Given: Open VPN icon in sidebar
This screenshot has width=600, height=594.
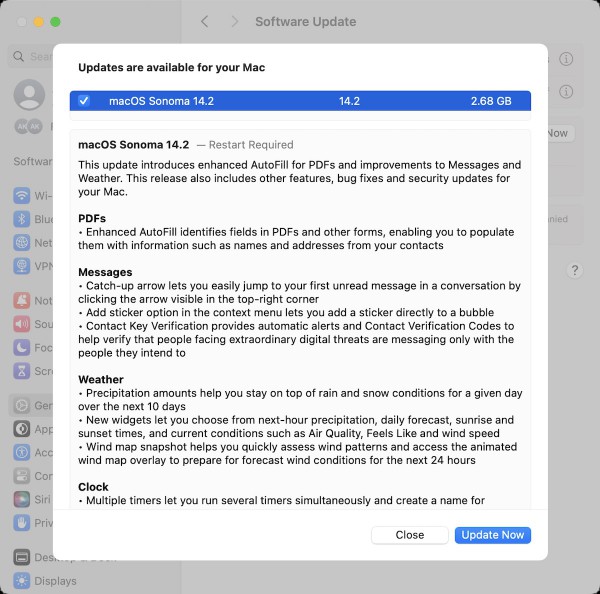Looking at the screenshot, I should (22, 266).
